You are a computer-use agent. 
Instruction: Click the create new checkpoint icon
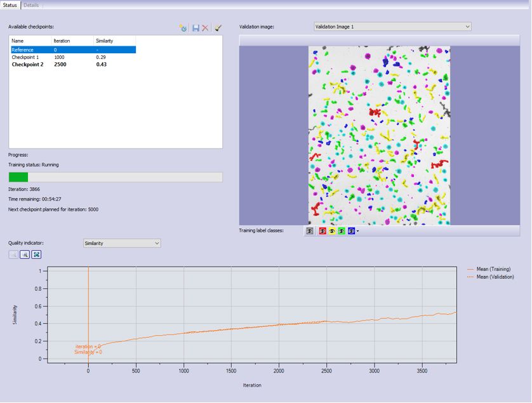tap(183, 28)
